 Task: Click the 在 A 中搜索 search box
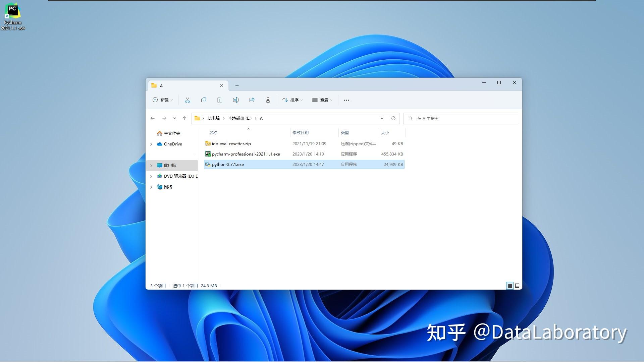tap(461, 118)
